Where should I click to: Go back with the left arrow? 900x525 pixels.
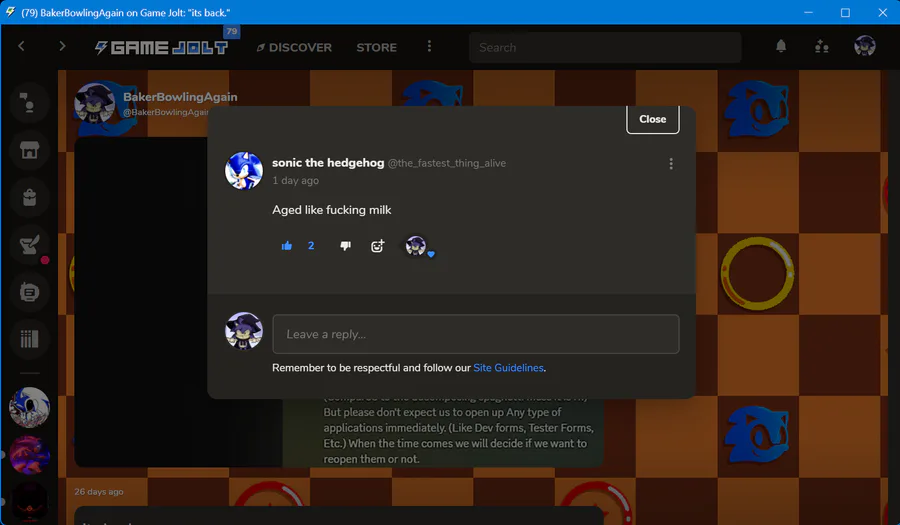(21, 46)
